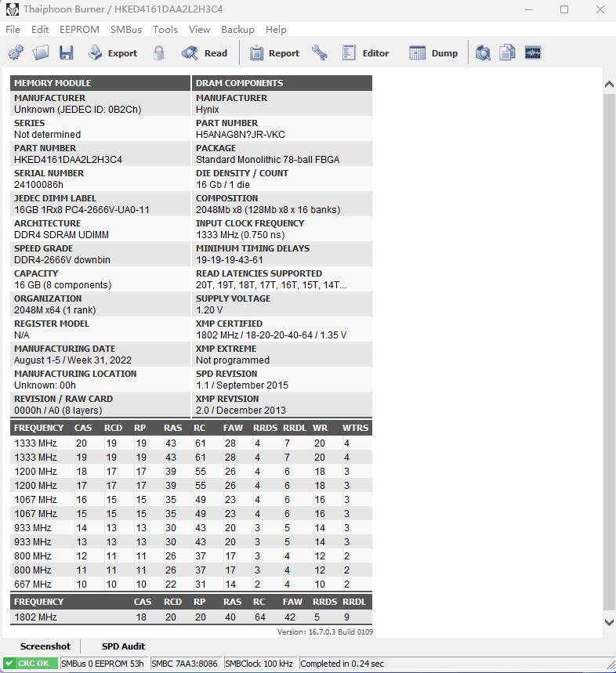Click the read latencies supported value
The image size is (616, 673).
pos(271,285)
